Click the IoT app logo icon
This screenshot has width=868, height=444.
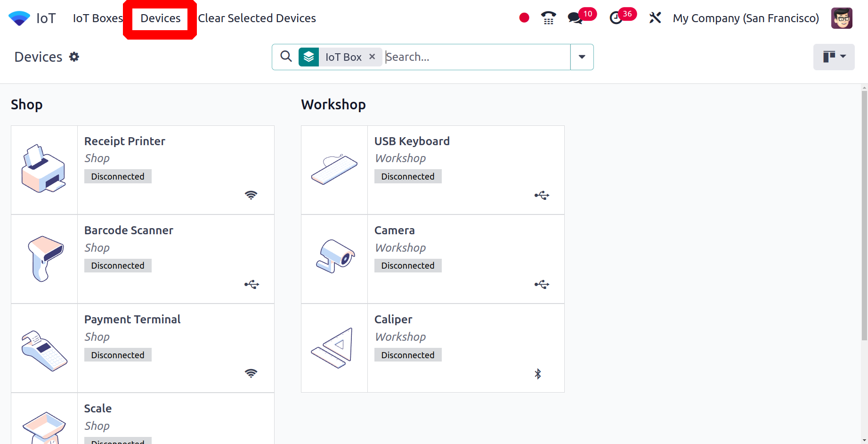pos(19,18)
